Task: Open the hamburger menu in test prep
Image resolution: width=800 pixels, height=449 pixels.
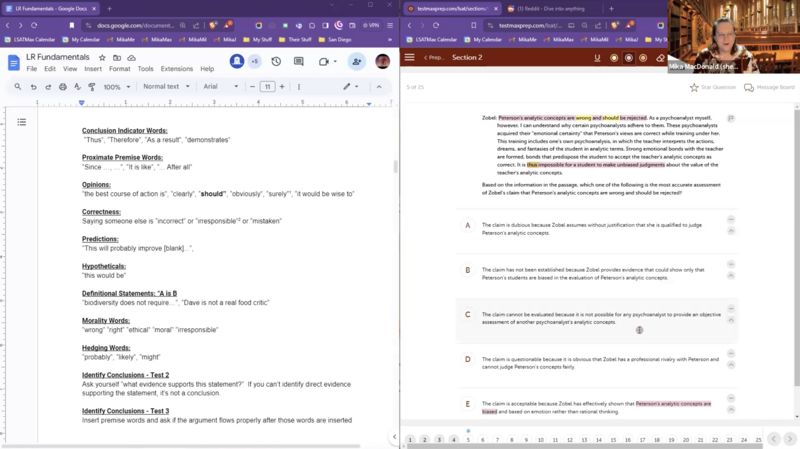Action: tap(409, 58)
